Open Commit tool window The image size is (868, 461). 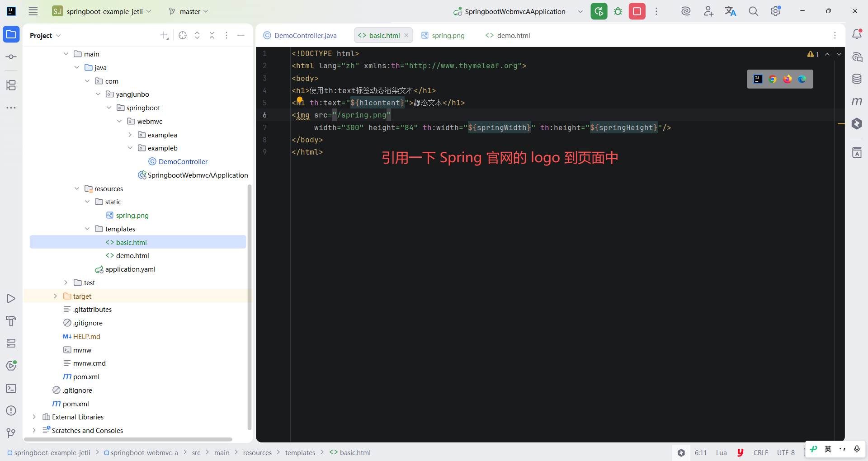click(x=11, y=56)
